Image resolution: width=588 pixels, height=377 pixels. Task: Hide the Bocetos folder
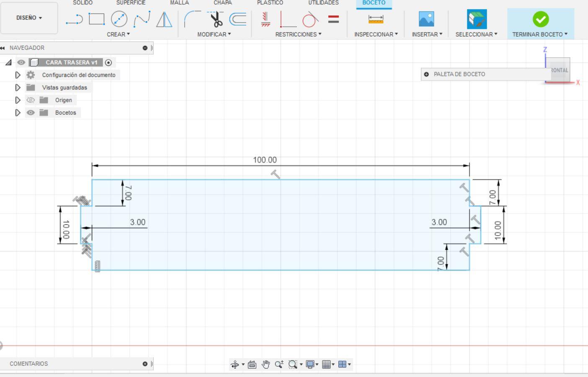pyautogui.click(x=31, y=113)
